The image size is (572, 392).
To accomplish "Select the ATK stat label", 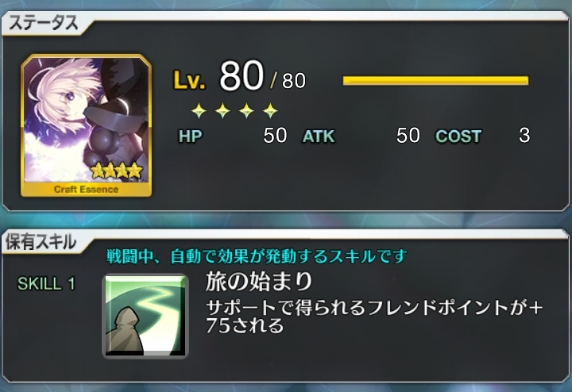I will click(x=319, y=136).
